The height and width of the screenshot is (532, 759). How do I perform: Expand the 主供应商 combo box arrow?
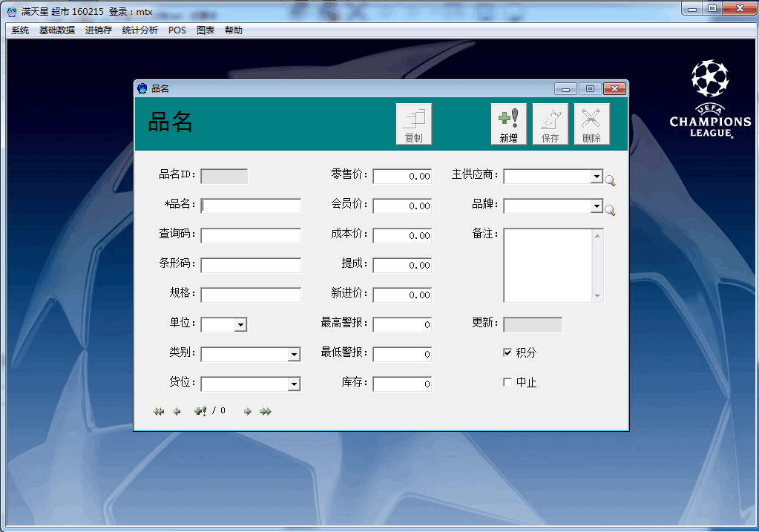pos(597,177)
